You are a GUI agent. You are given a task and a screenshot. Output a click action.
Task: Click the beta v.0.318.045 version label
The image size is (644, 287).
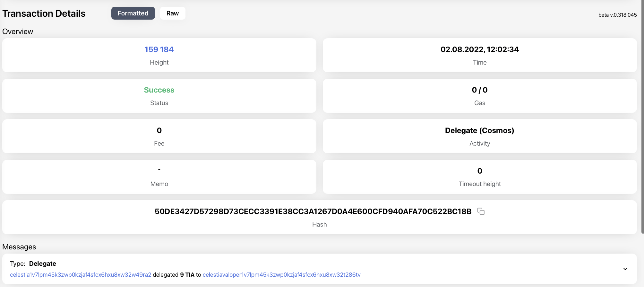[617, 15]
